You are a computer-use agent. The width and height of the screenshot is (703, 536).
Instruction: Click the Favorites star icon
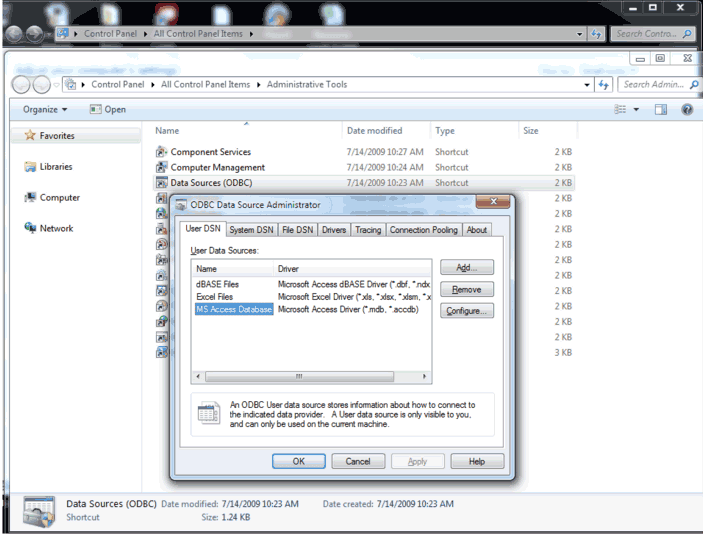(x=30, y=135)
